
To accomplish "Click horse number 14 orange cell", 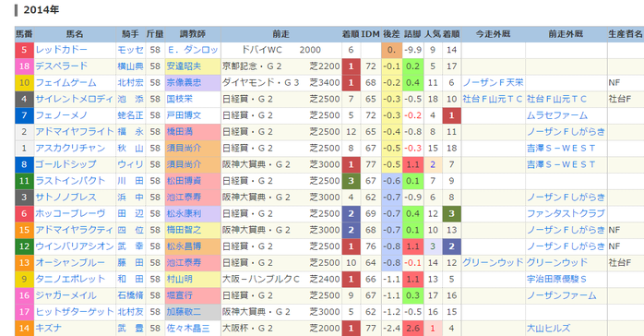I will (24, 329).
